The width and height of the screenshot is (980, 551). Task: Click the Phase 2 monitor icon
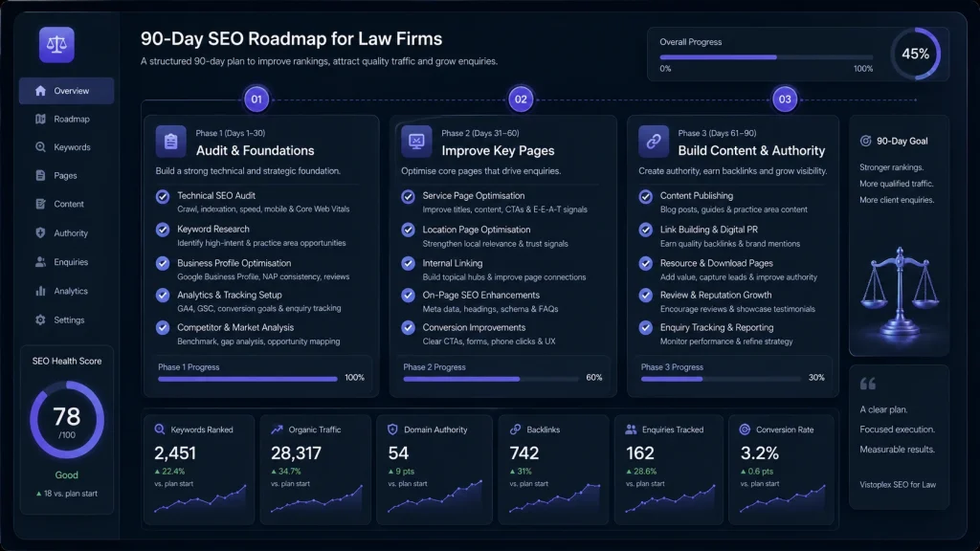(x=416, y=142)
